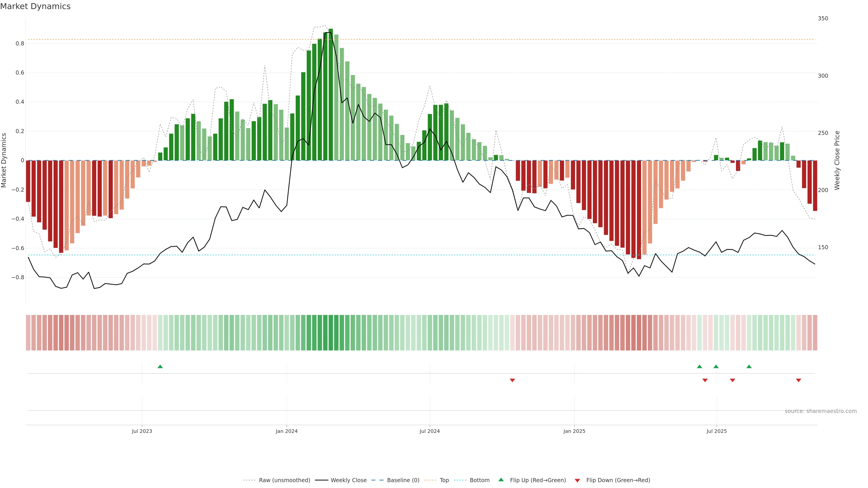This screenshot has height=488, width=868.
Task: Click the tallest green bar at the peak
Action: tap(330, 94)
